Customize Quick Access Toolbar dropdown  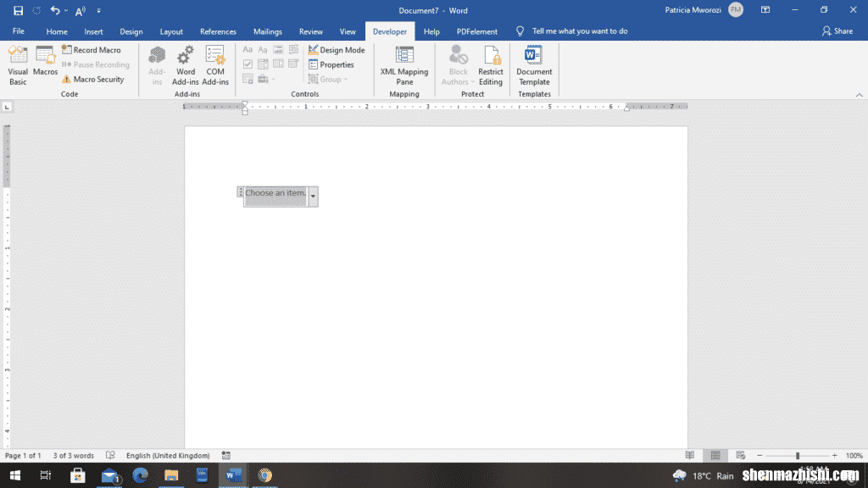(x=99, y=10)
